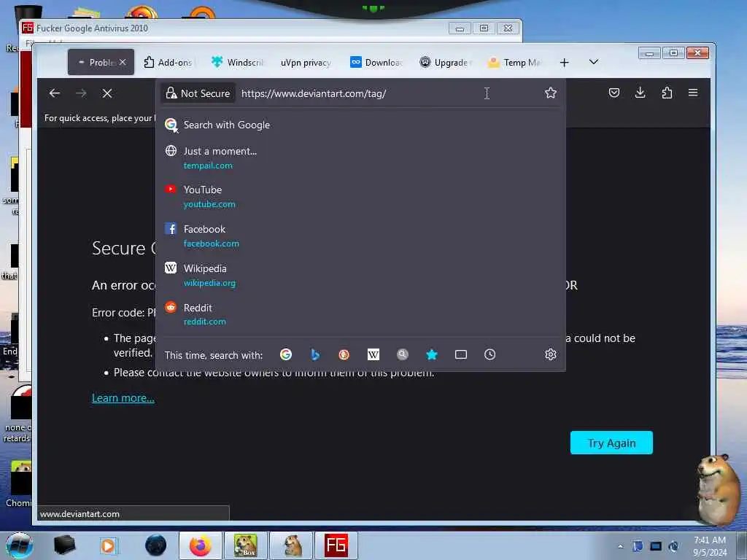Switch to the Upgrade tab
Screen dimensions: 747x560
pos(446,63)
